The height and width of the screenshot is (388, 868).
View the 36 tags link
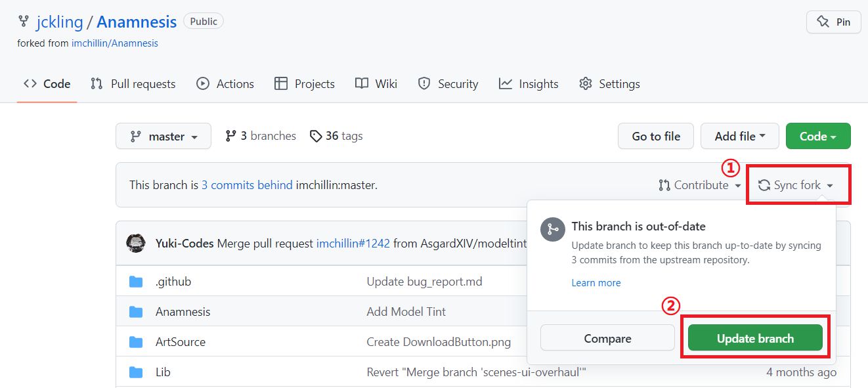click(336, 136)
